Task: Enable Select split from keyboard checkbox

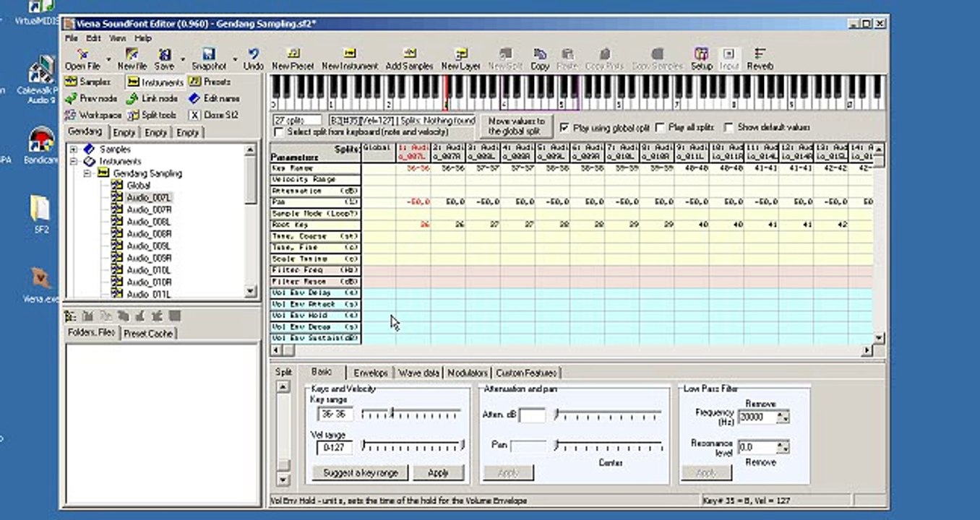Action: coord(280,132)
